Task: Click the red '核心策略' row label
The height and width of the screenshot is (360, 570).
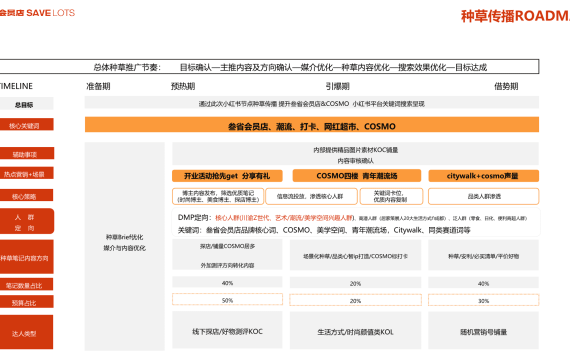Action: tap(27, 196)
